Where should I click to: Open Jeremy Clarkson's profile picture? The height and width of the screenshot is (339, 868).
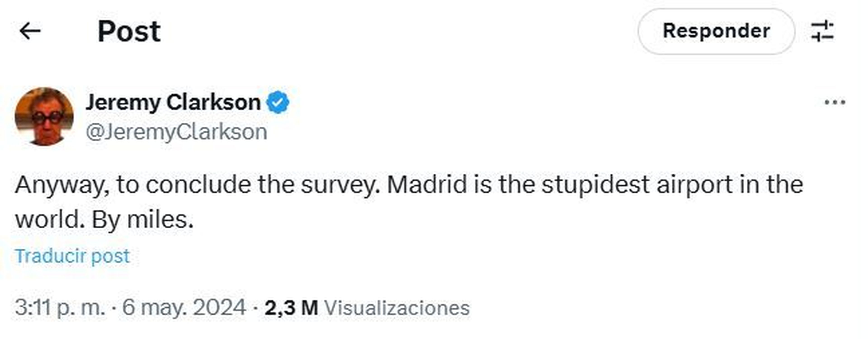pos(44,117)
